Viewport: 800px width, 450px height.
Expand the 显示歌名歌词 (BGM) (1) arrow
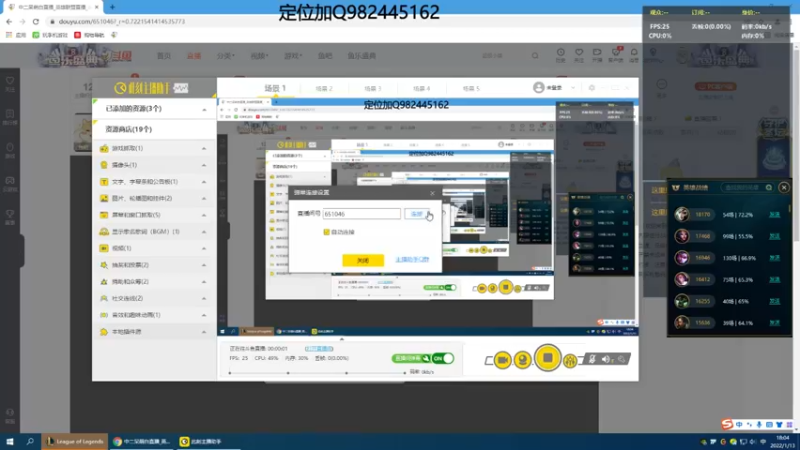pos(204,232)
